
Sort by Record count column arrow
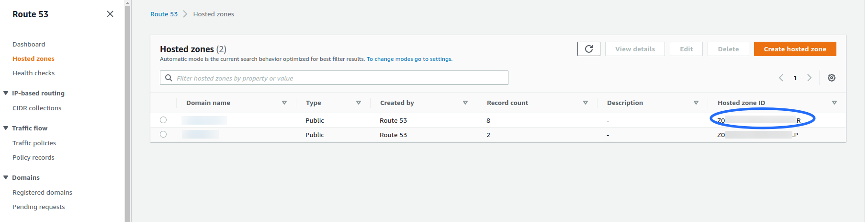[x=585, y=103]
